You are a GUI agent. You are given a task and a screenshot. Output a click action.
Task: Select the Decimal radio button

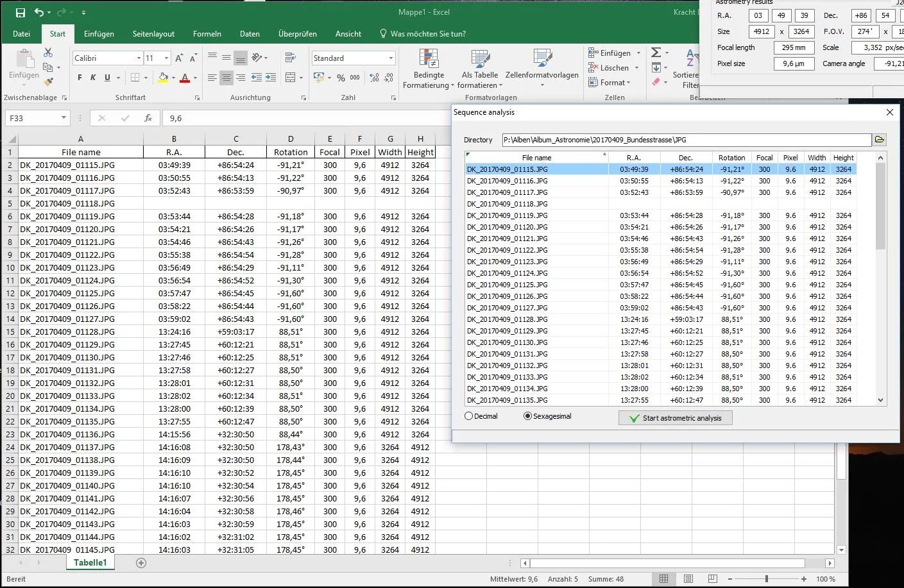469,416
